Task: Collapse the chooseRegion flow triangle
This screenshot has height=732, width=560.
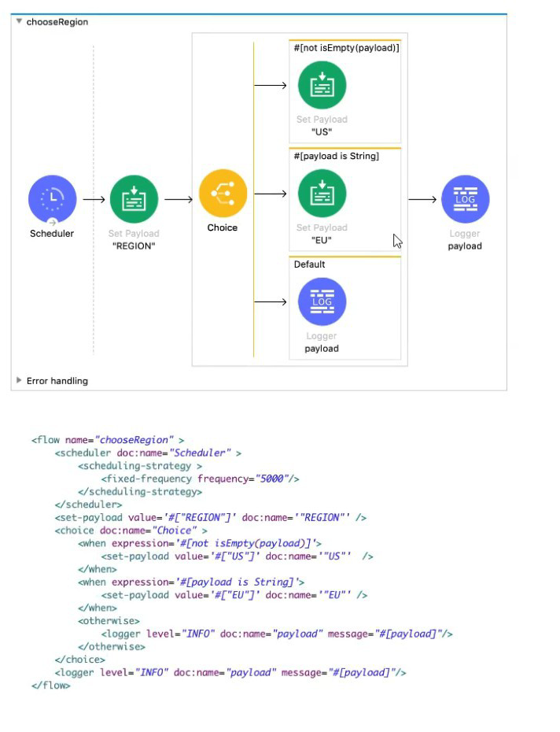Action: 20,22
